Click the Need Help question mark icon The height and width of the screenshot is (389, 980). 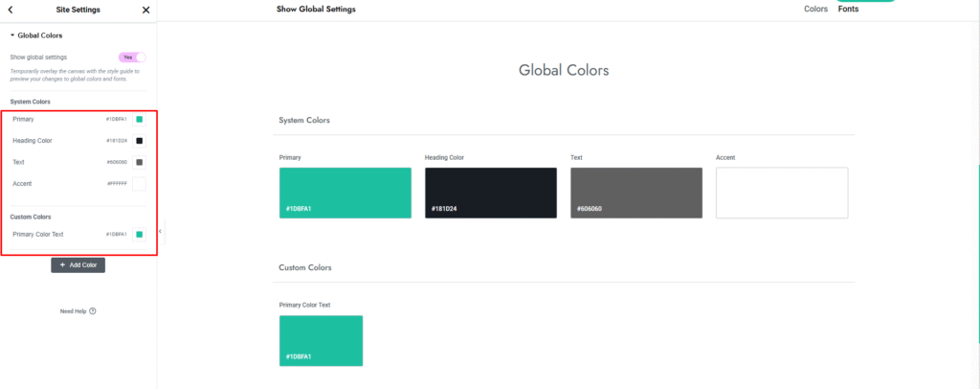(x=93, y=311)
